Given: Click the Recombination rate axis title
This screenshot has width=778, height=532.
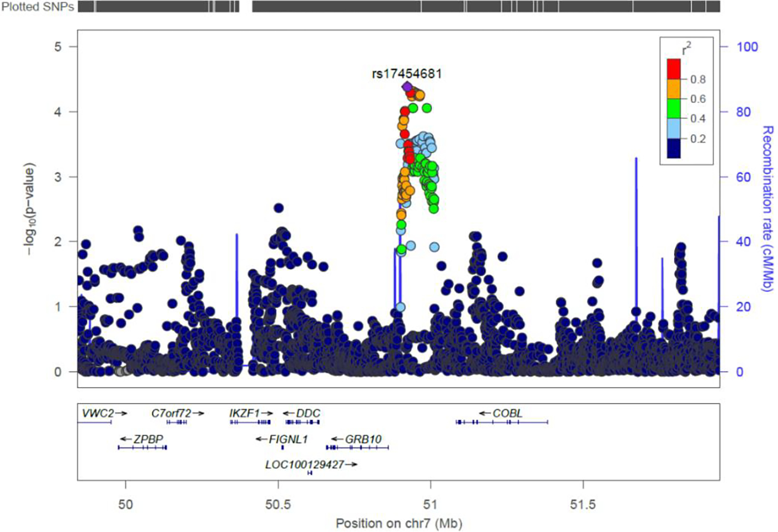Looking at the screenshot, I should tap(767, 208).
